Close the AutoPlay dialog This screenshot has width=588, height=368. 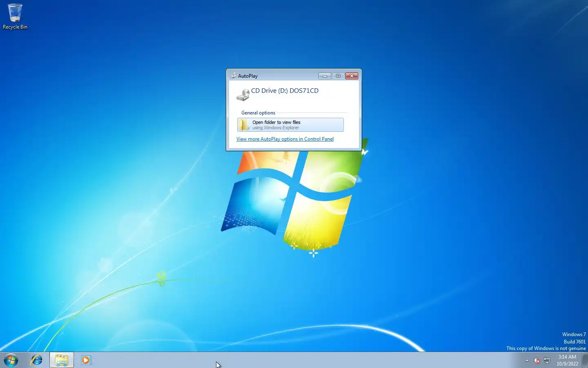click(x=352, y=76)
